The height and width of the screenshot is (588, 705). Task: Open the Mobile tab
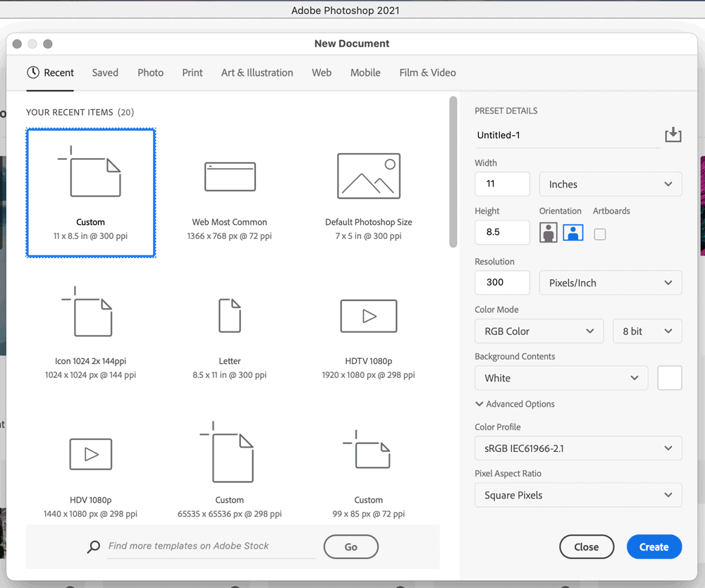click(x=365, y=73)
